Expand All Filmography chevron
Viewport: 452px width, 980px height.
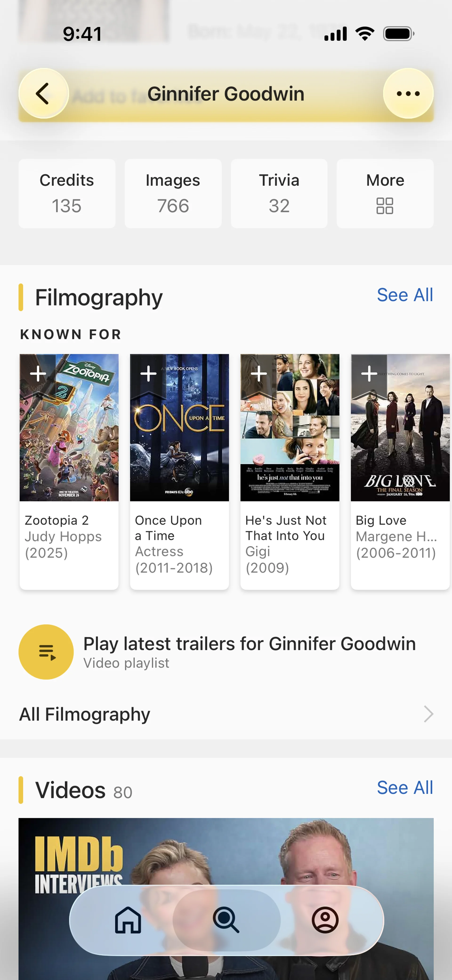(428, 714)
